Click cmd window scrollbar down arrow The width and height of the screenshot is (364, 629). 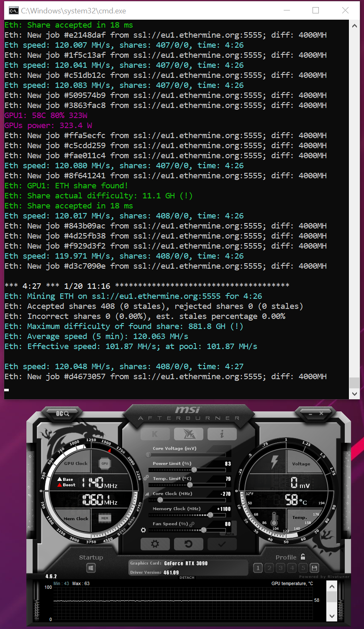click(x=354, y=394)
